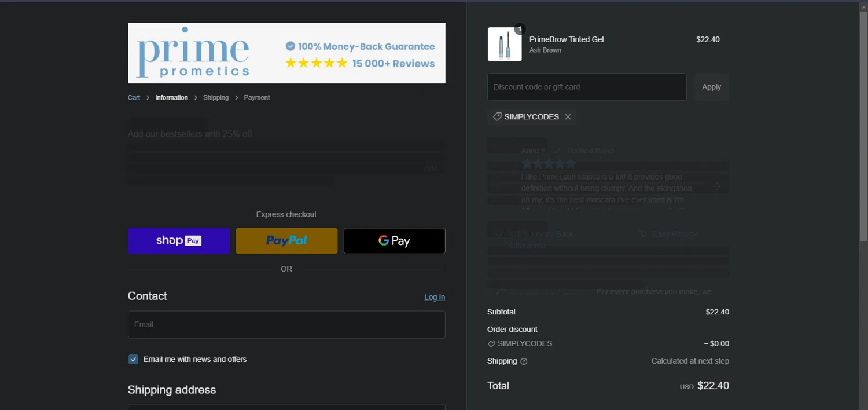Click the $22.40 total amount
868x410 pixels.
coord(713,386)
